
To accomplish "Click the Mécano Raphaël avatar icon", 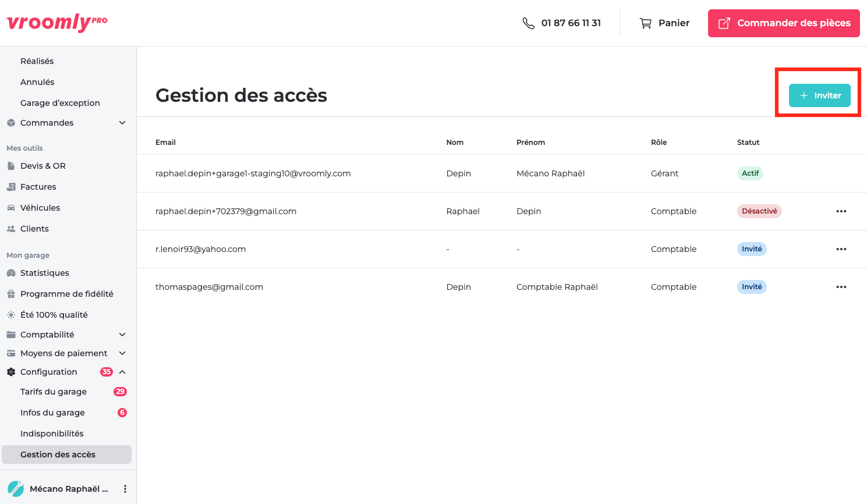I will 16,489.
